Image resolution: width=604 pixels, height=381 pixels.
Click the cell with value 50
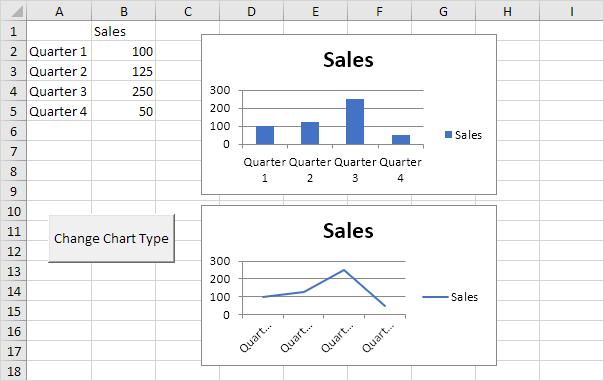pos(124,111)
